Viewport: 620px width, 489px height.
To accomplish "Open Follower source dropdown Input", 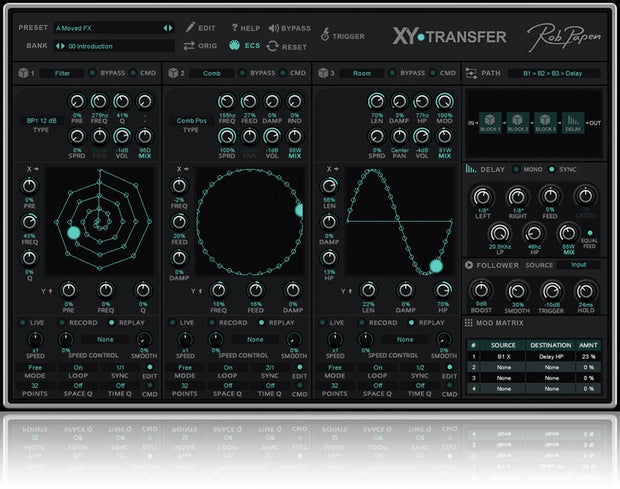I will pos(578,265).
